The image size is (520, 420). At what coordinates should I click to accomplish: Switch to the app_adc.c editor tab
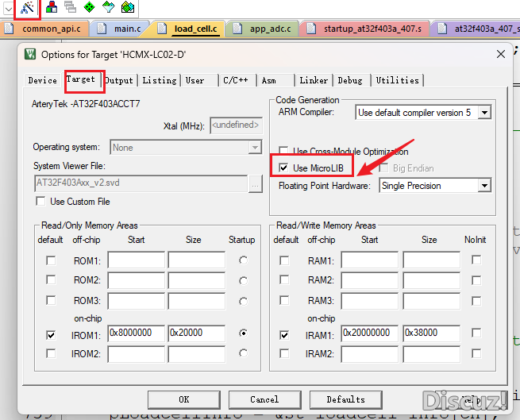(x=264, y=29)
